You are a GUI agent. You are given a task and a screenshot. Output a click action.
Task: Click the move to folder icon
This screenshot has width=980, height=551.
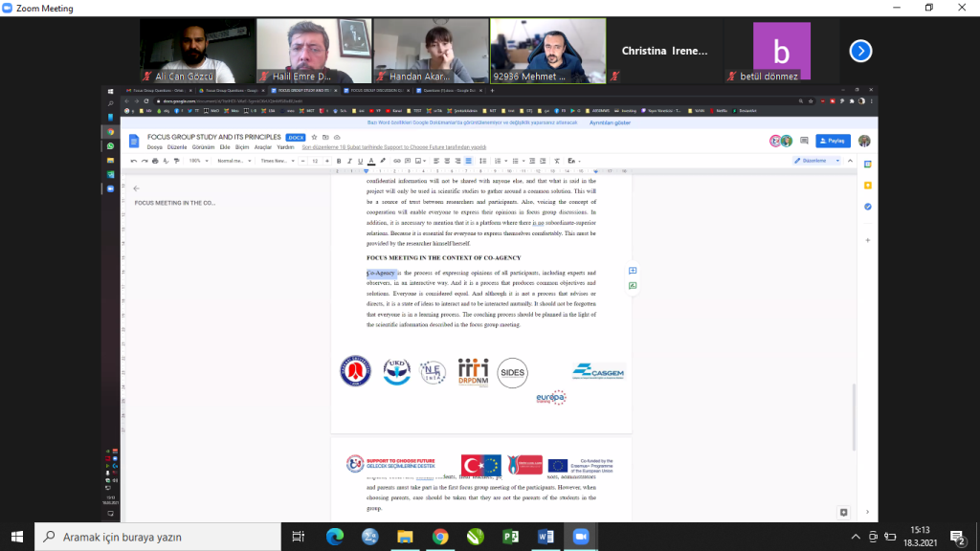pos(325,138)
